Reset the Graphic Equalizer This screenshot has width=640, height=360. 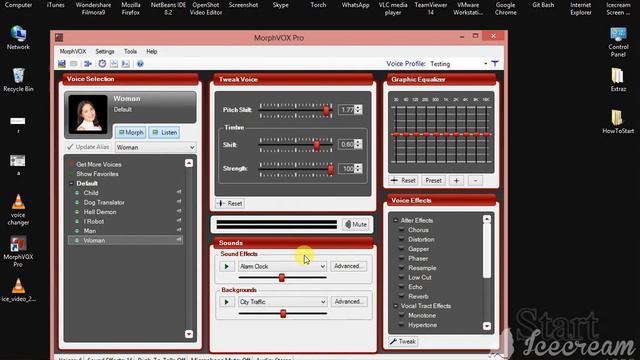point(403,180)
